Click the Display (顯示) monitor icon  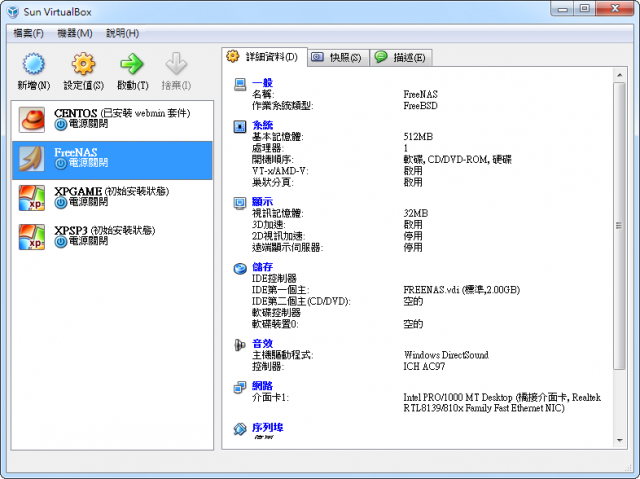[240, 203]
